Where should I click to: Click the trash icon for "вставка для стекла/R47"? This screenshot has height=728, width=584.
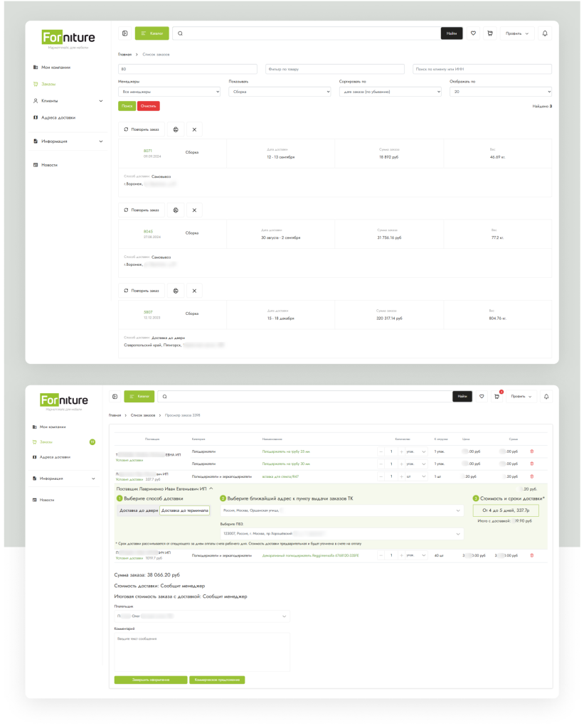point(531,476)
